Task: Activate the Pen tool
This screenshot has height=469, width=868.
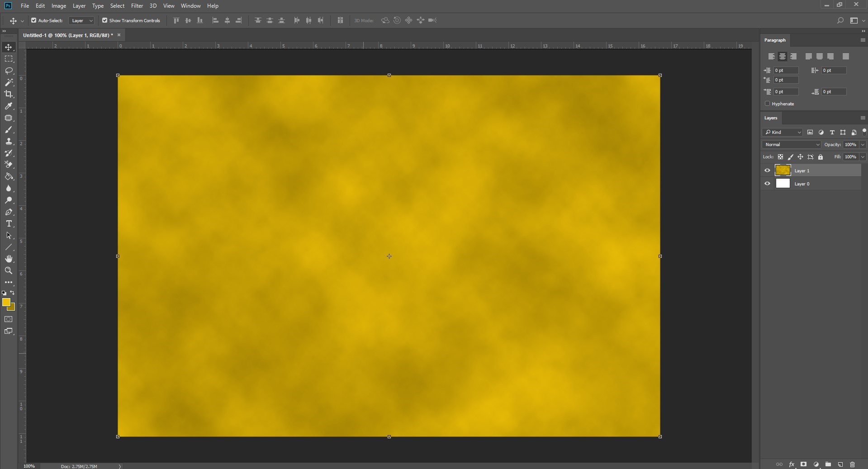Action: coord(9,212)
